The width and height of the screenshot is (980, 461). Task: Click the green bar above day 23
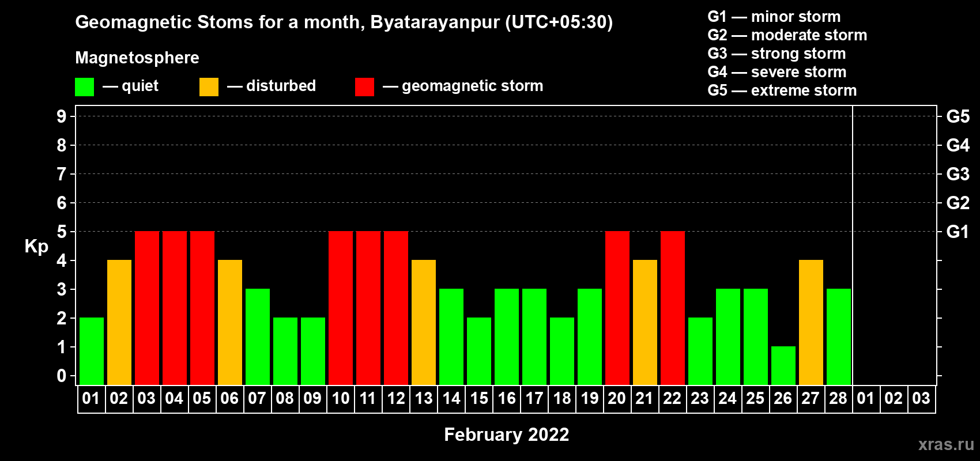(700, 351)
